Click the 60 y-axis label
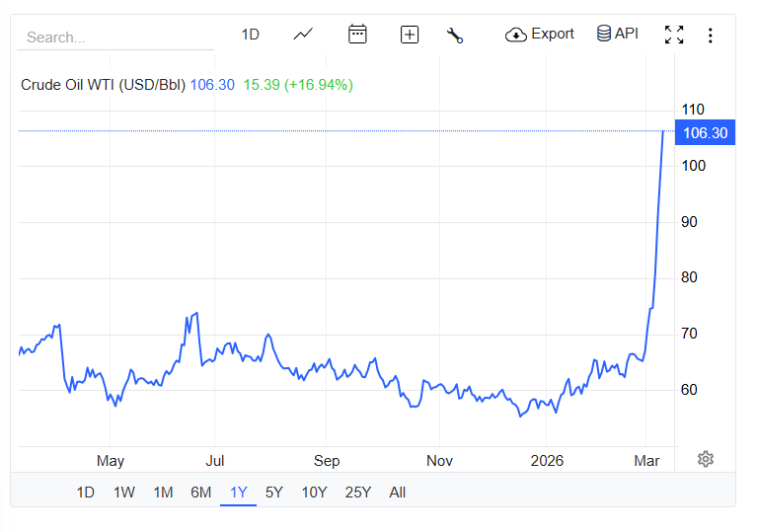 pos(689,390)
